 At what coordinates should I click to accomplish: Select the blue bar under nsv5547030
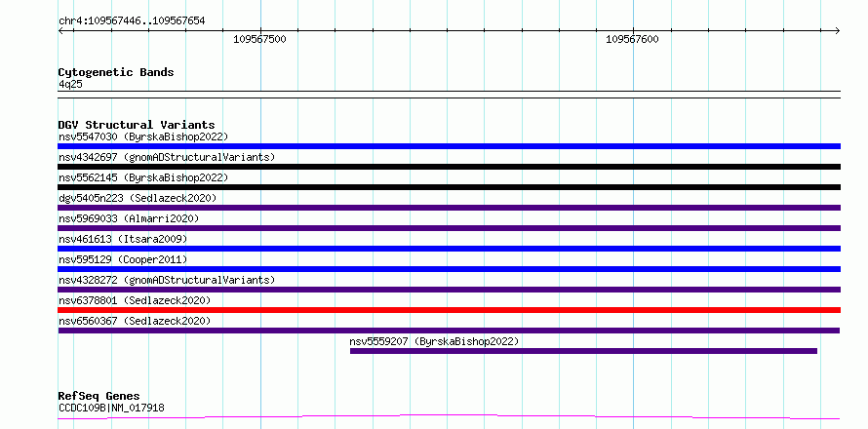pyautogui.click(x=449, y=146)
